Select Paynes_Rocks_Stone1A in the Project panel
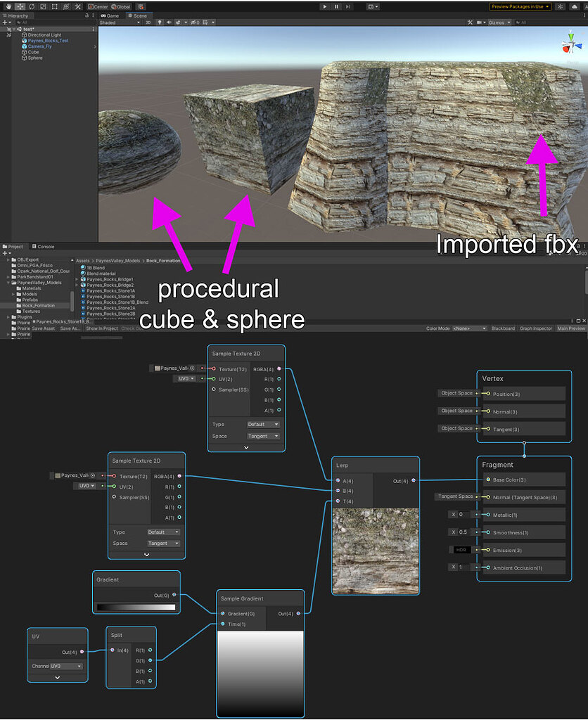 point(111,290)
